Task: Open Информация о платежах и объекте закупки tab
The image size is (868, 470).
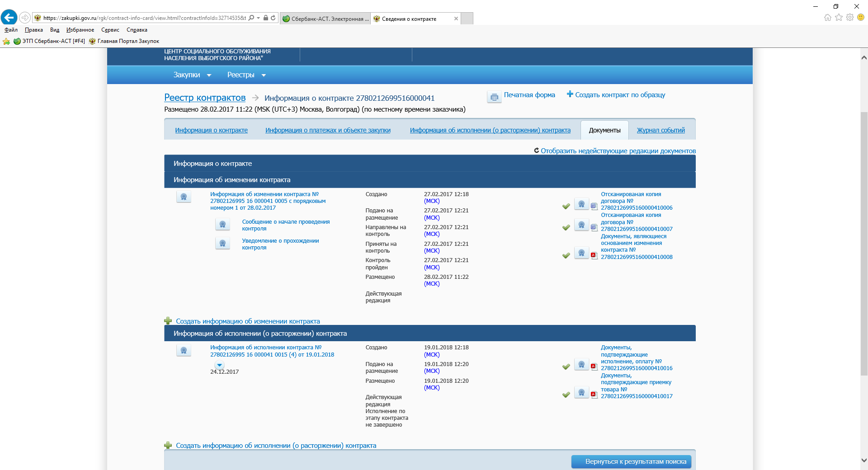Action: 328,130
